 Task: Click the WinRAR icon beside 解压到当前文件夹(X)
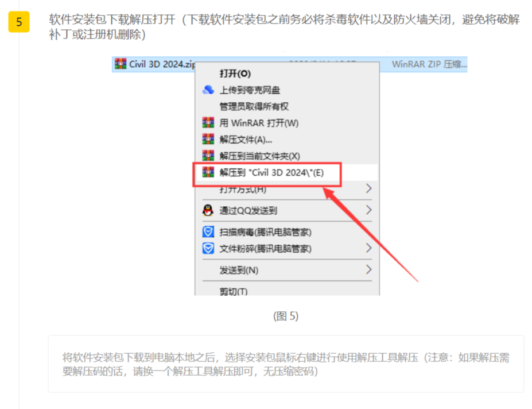(x=208, y=156)
